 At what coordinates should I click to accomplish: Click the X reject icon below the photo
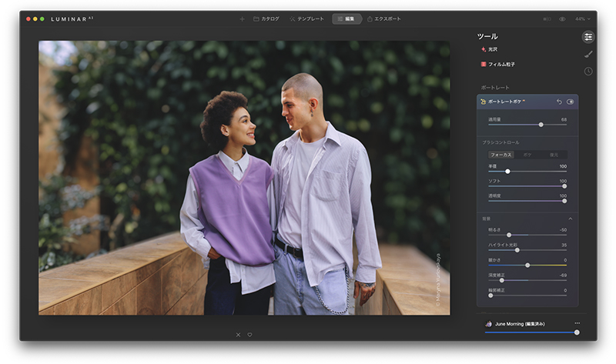238,335
